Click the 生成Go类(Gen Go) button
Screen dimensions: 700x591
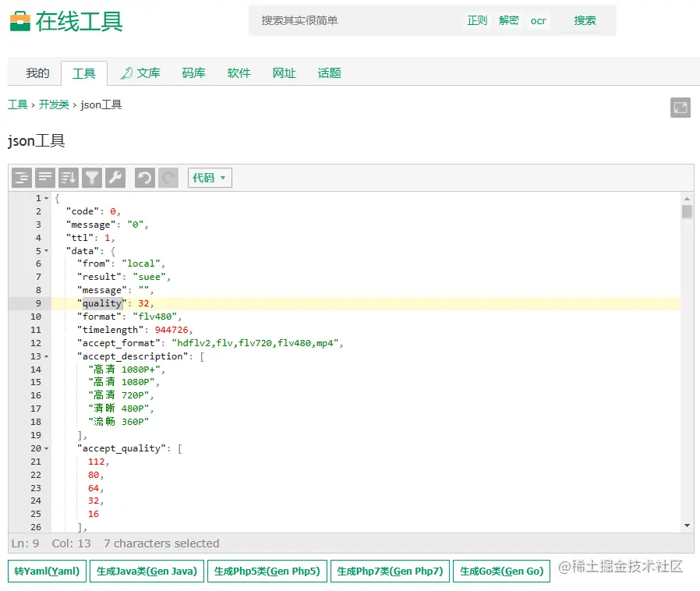tap(502, 572)
